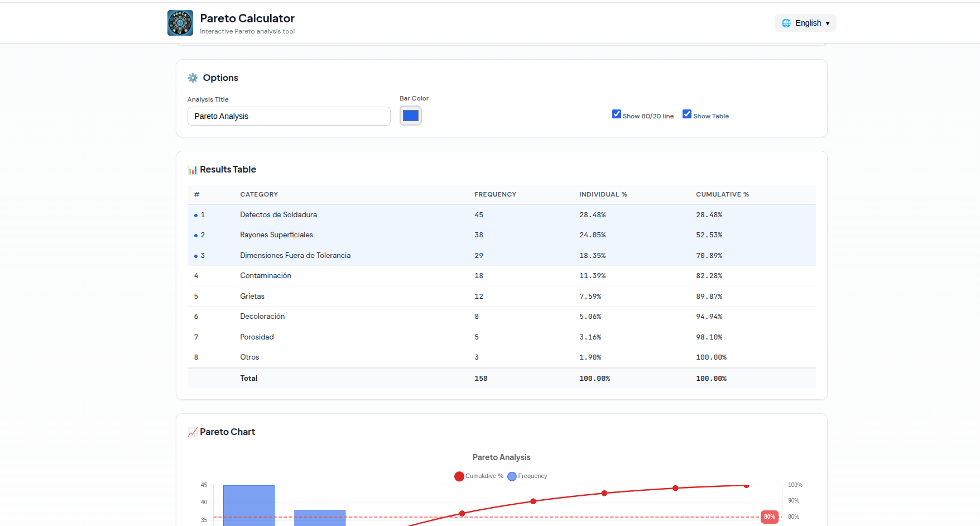Click the CUMULATIVE % column header

(722, 194)
